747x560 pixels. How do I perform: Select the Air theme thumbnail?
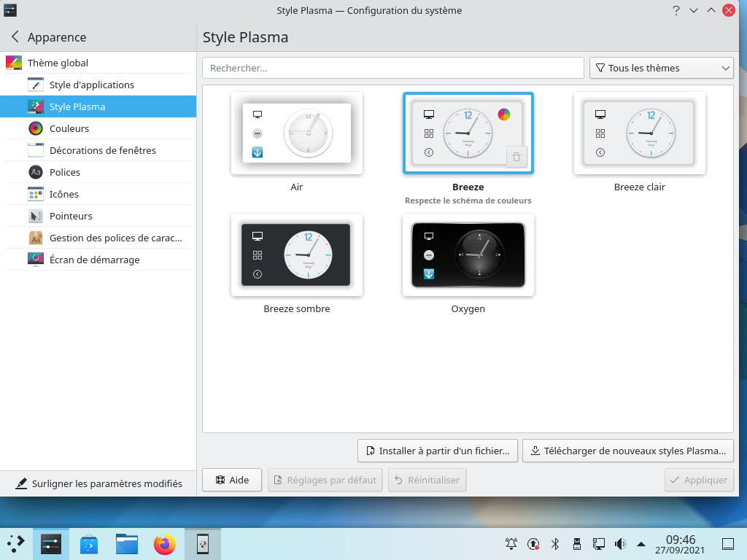click(x=297, y=133)
